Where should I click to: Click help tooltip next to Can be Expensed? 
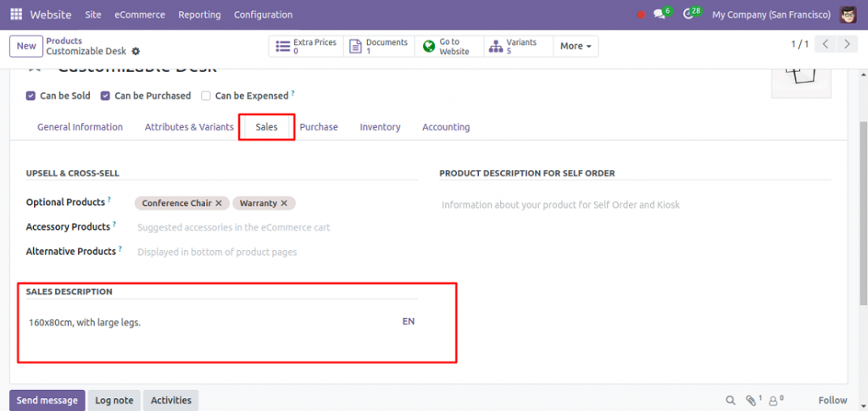(292, 93)
